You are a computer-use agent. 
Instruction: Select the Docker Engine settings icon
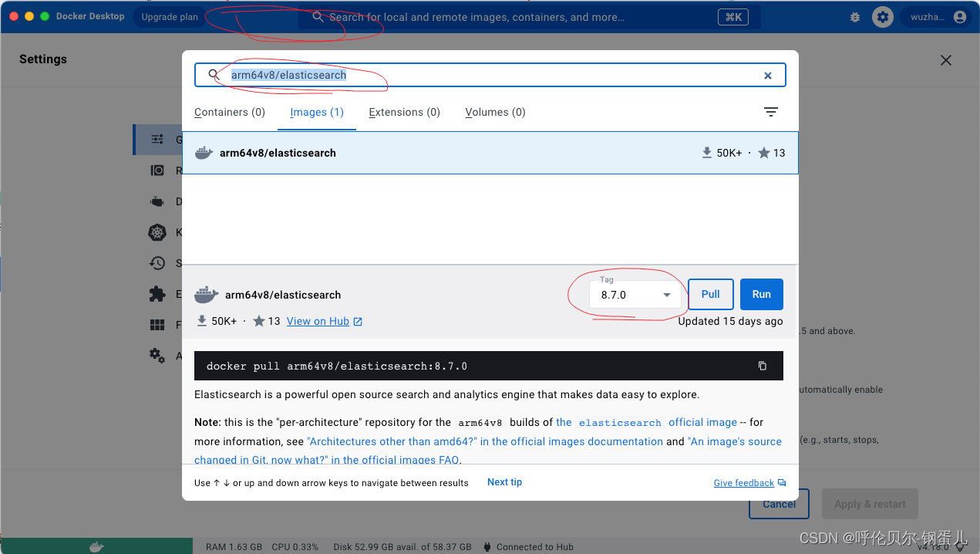tap(157, 201)
